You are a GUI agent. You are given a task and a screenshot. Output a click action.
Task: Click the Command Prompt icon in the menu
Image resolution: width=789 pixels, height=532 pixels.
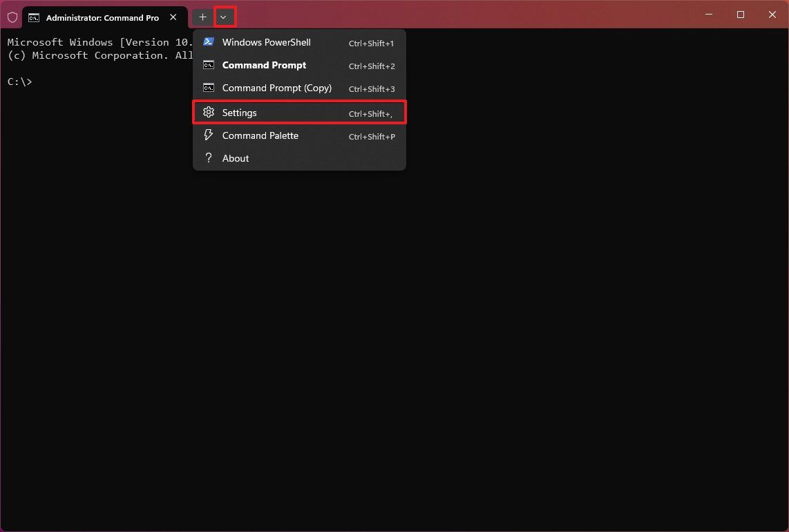pos(208,65)
